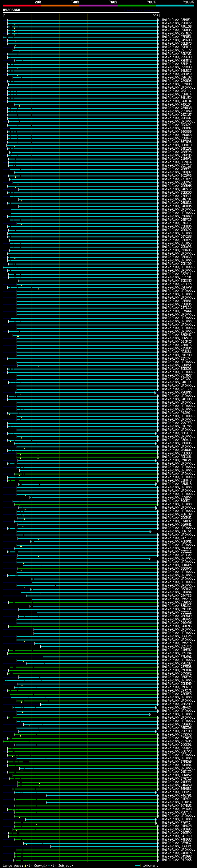Open hit UniRef100_A7PWE1
This screenshot has width=197, height=868.
177,37
